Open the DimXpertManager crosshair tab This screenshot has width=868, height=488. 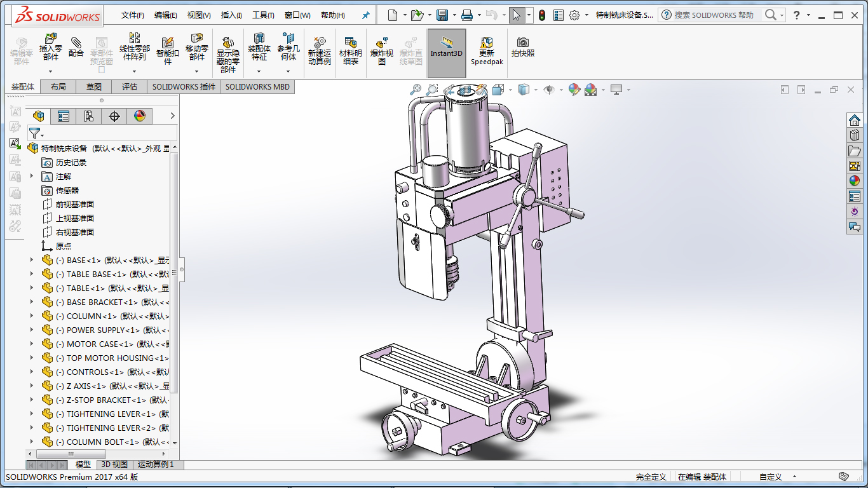[114, 116]
